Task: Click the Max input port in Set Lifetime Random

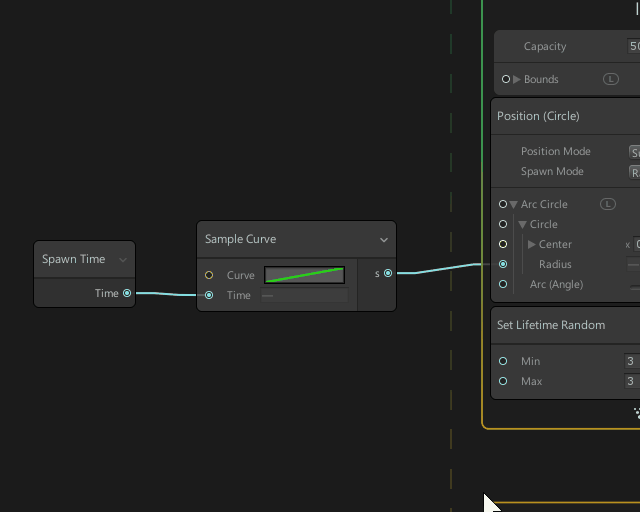Action: (x=503, y=381)
